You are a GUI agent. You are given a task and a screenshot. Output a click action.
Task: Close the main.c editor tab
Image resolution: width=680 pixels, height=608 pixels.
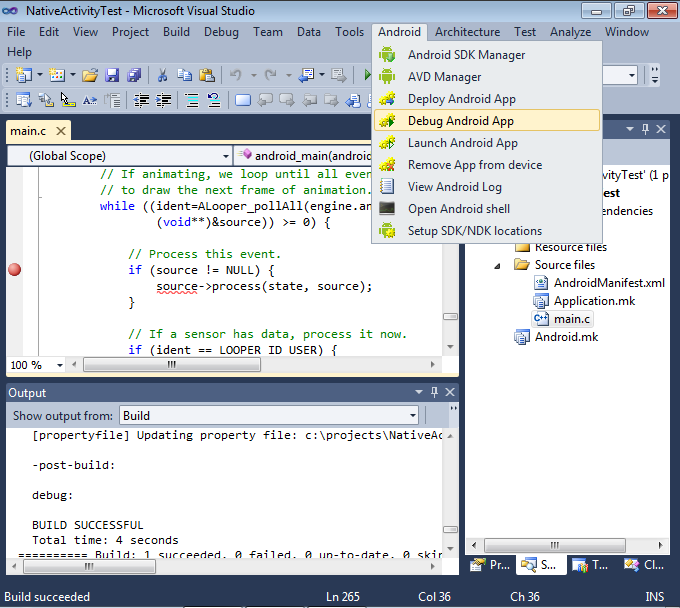point(61,131)
